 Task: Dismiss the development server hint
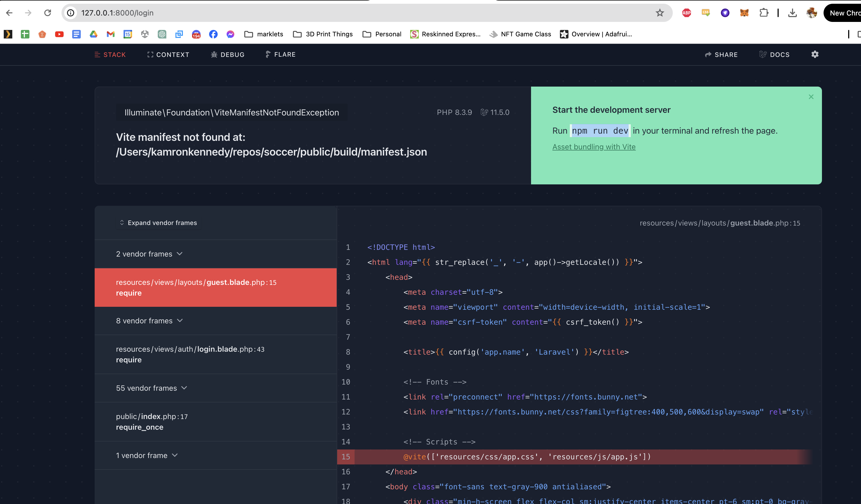click(811, 97)
